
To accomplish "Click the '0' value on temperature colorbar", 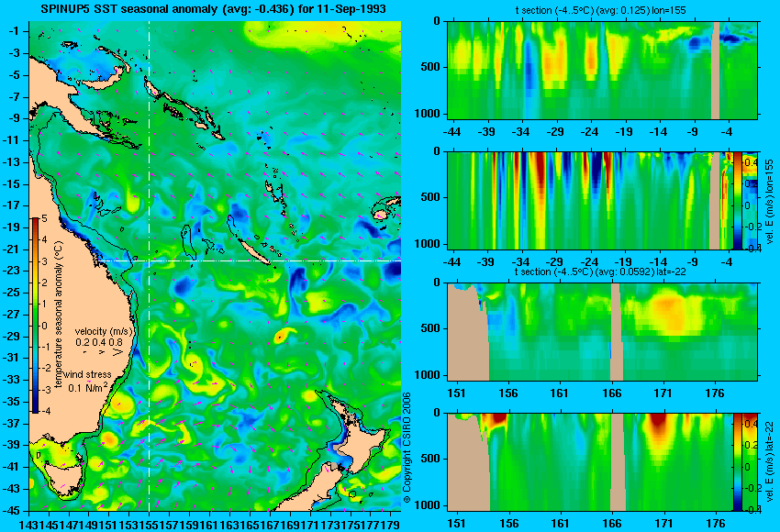I will click(44, 326).
